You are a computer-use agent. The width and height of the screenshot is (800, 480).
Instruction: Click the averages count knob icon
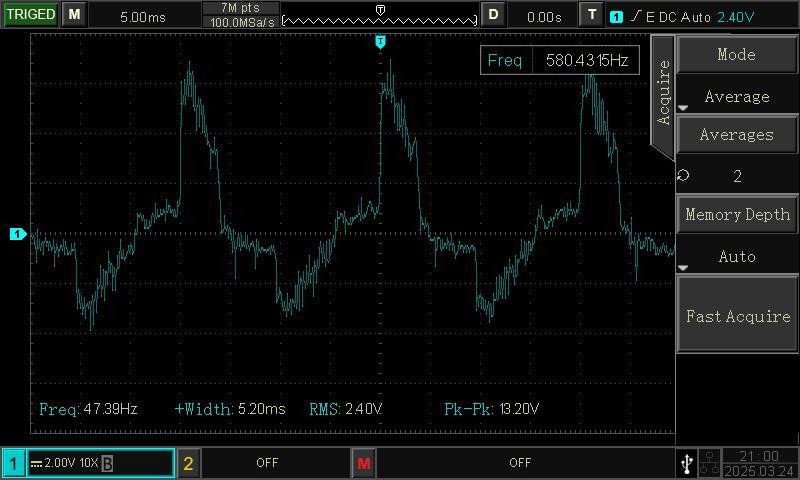[x=684, y=175]
